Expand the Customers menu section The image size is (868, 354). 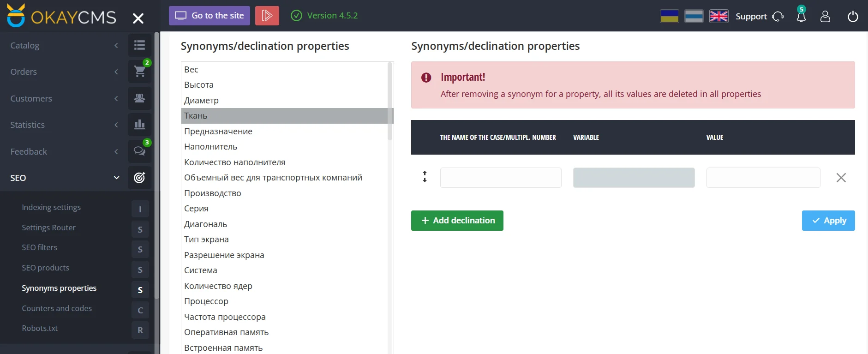64,98
